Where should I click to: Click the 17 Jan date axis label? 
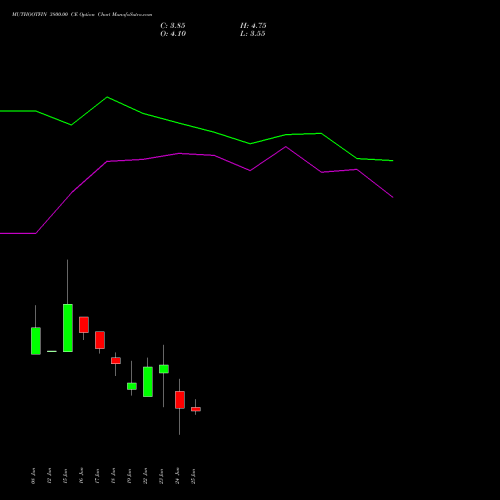click(x=97, y=476)
